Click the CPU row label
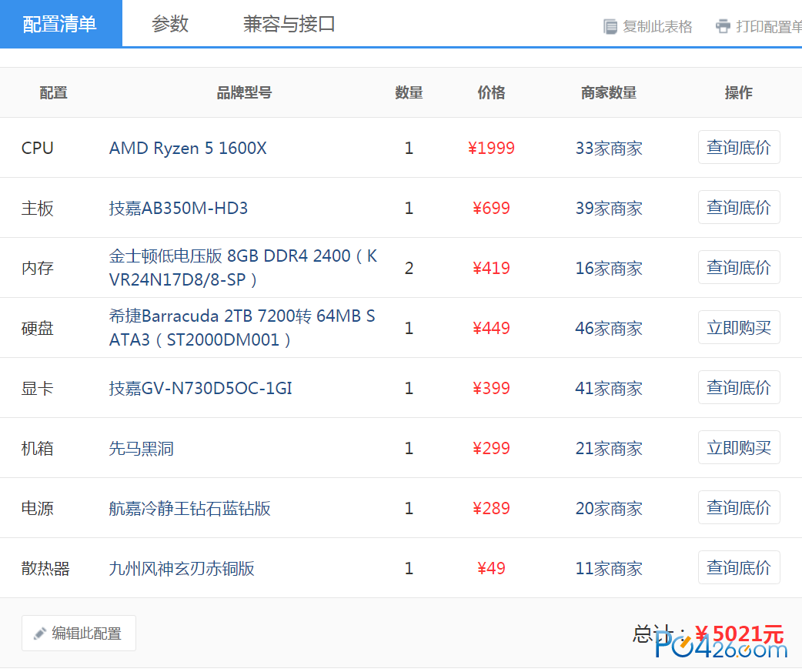Screen dimensions: 802x672 [38, 149]
